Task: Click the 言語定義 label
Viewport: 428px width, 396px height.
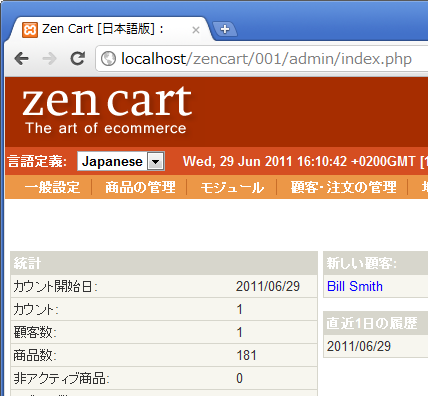Action: point(37,161)
